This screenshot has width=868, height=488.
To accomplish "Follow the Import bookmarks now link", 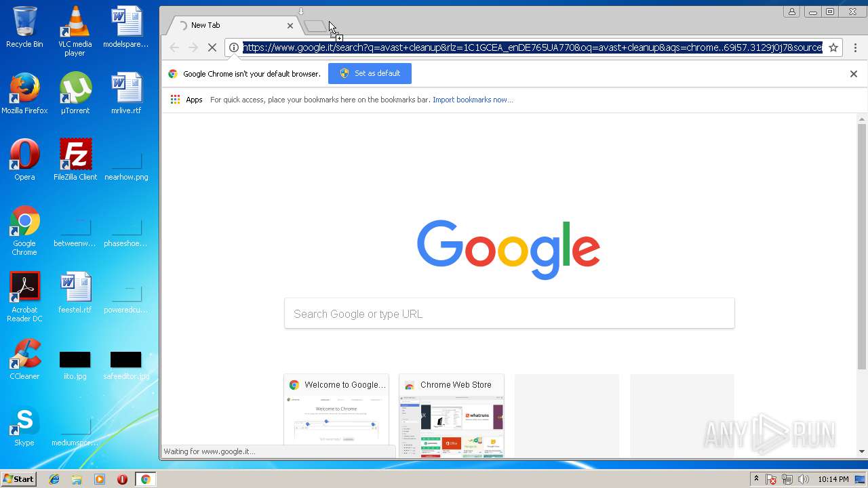I will (x=473, y=100).
